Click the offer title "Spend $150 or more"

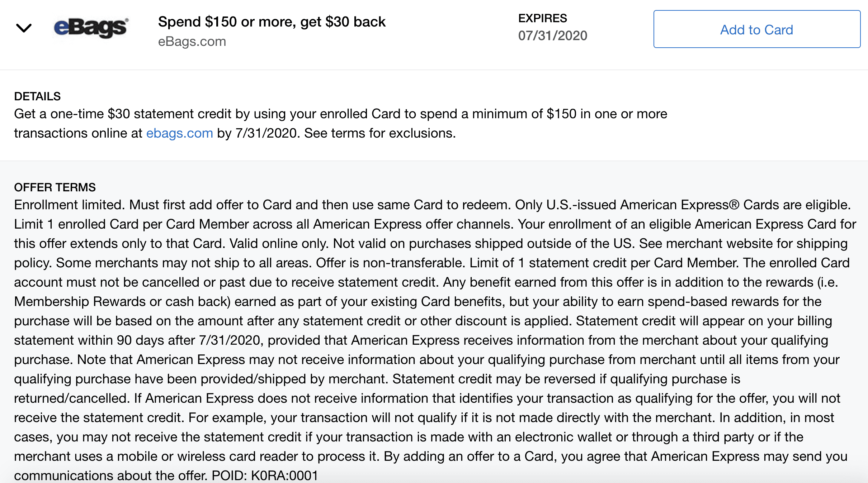tap(272, 22)
